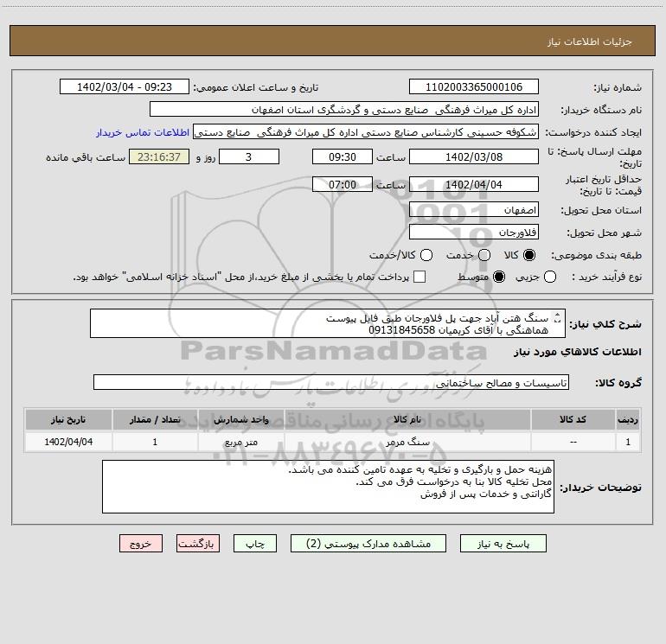
Task: Select the خدمت radio button
Action: 483,255
